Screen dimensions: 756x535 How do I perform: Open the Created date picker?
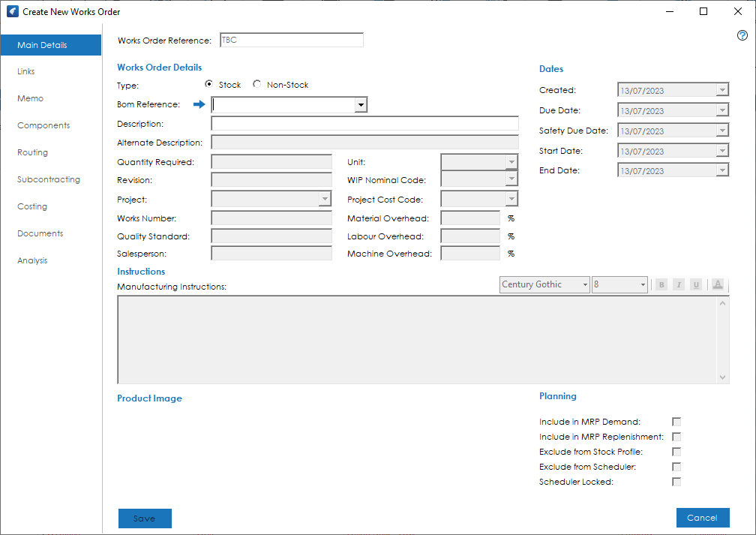[x=721, y=90]
